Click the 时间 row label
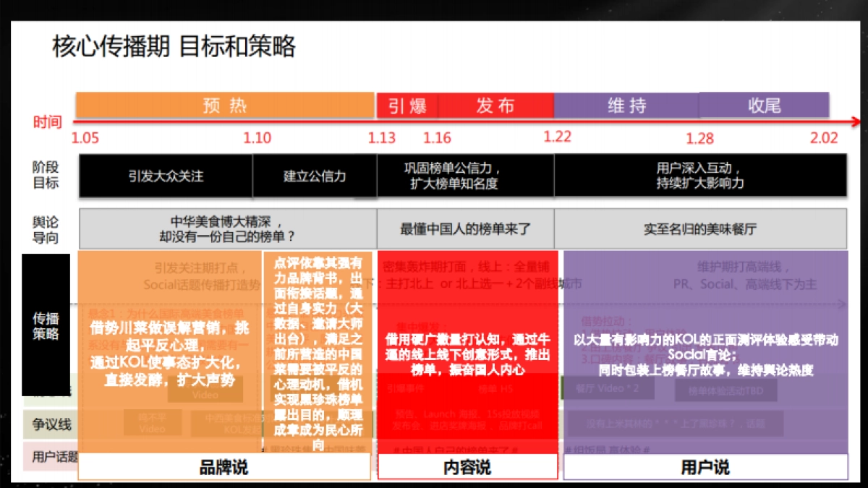Screen dimensions: 868x488 pos(47,122)
